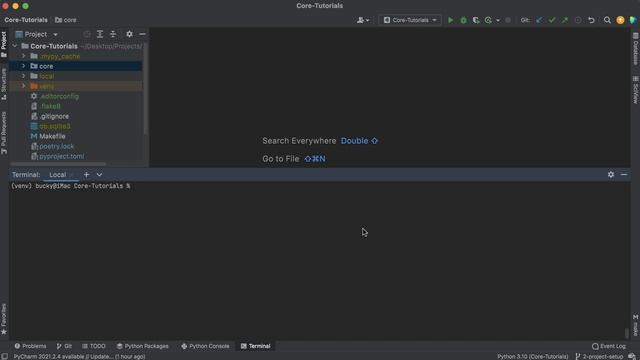Click the project tree vertical scrollbar
The image size is (640, 360).
[x=146, y=88]
